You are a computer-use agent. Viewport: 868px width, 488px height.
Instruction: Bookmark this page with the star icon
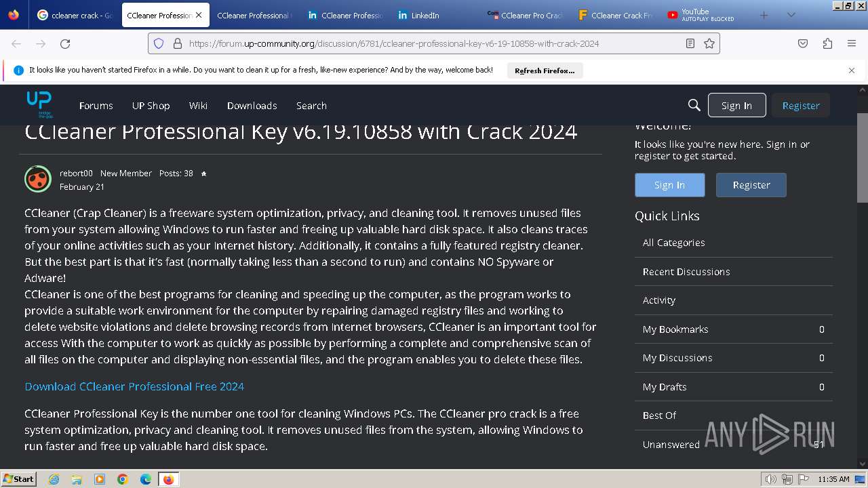(x=709, y=43)
